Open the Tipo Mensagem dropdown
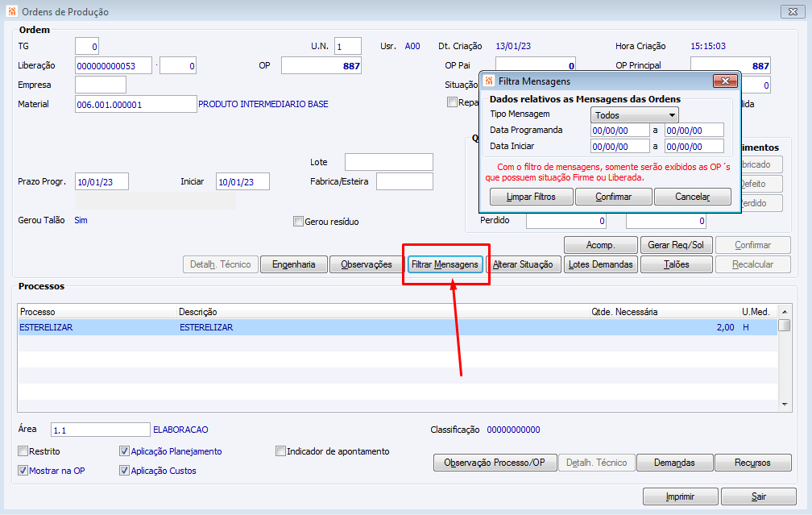Screen dimensions: 812x515 point(635,115)
